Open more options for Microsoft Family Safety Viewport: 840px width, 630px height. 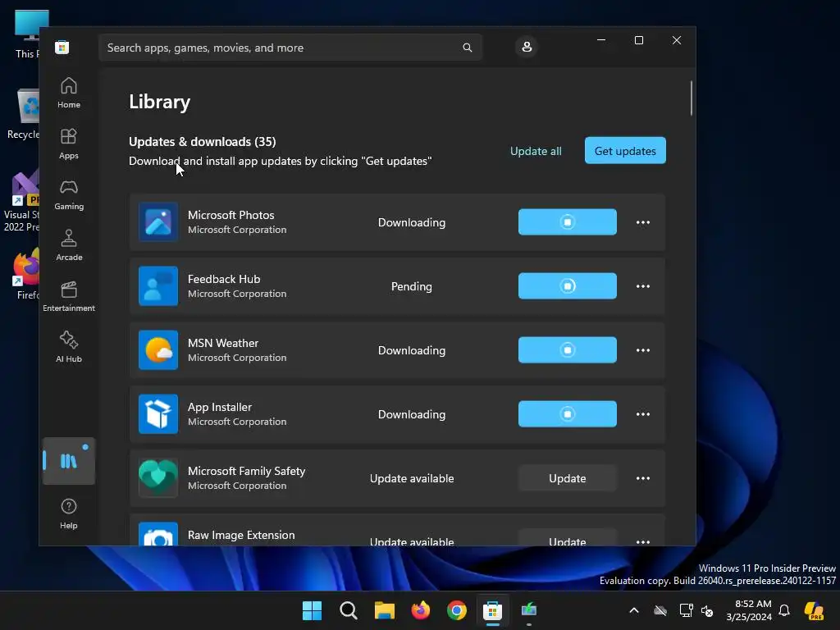click(x=643, y=478)
